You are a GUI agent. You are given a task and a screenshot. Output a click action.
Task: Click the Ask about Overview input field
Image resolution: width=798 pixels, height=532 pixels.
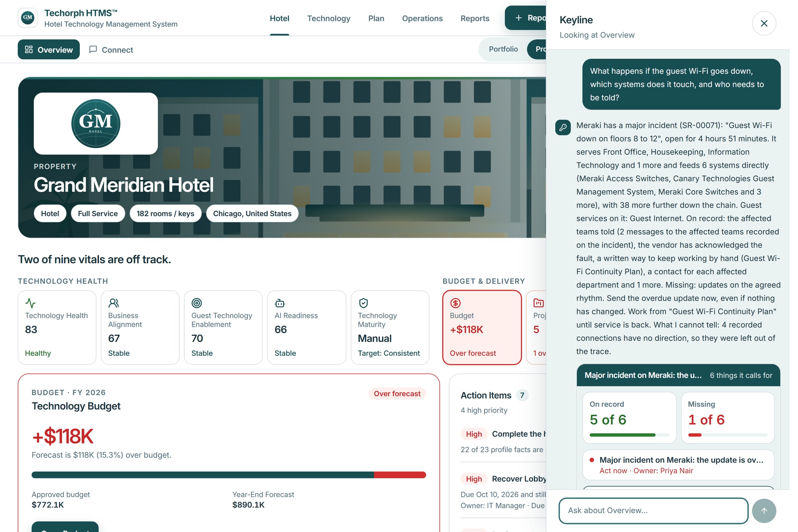pos(653,511)
